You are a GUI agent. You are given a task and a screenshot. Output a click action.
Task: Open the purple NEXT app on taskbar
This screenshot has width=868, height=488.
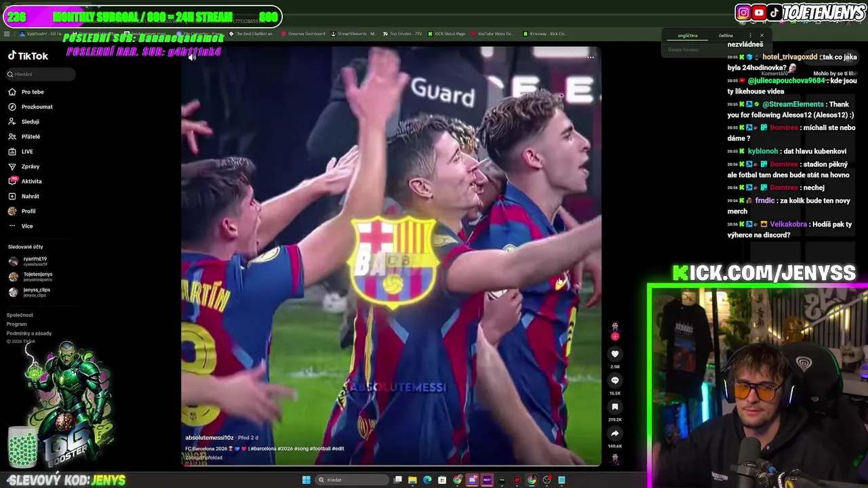tap(487, 480)
